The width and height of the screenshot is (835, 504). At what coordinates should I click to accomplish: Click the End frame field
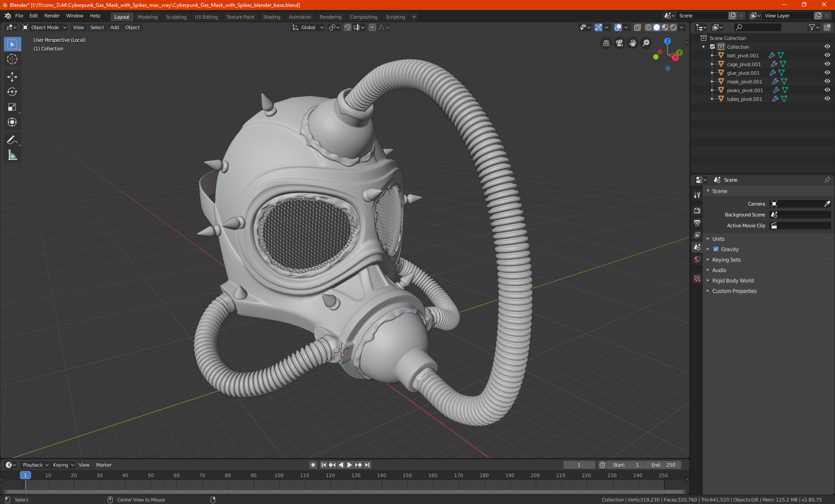click(663, 465)
